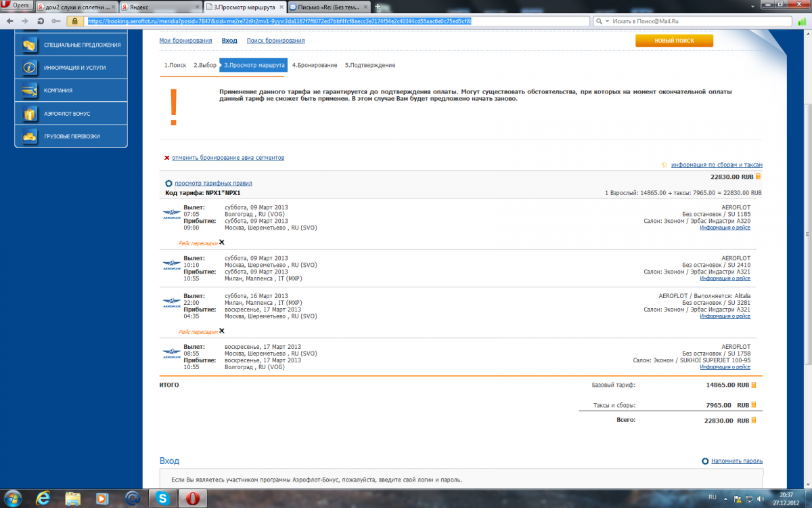Click Aeroflot logo on 10:10 Москва-Милан flight
Screen dimensions: 812x508
pos(171,266)
